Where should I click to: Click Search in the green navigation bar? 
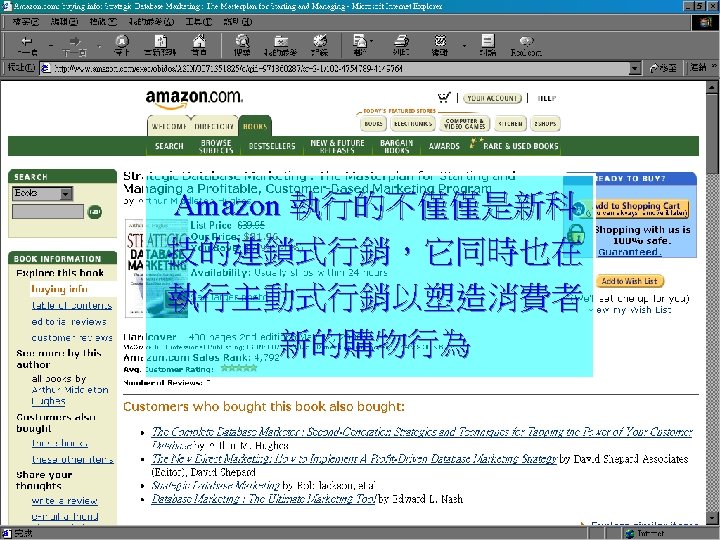pyautogui.click(x=169, y=146)
